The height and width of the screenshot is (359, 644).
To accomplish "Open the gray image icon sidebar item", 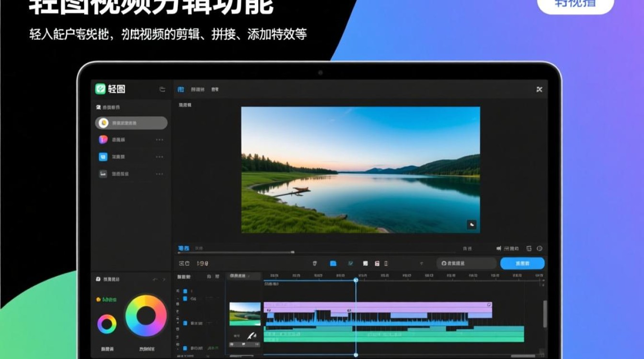I will (x=103, y=174).
